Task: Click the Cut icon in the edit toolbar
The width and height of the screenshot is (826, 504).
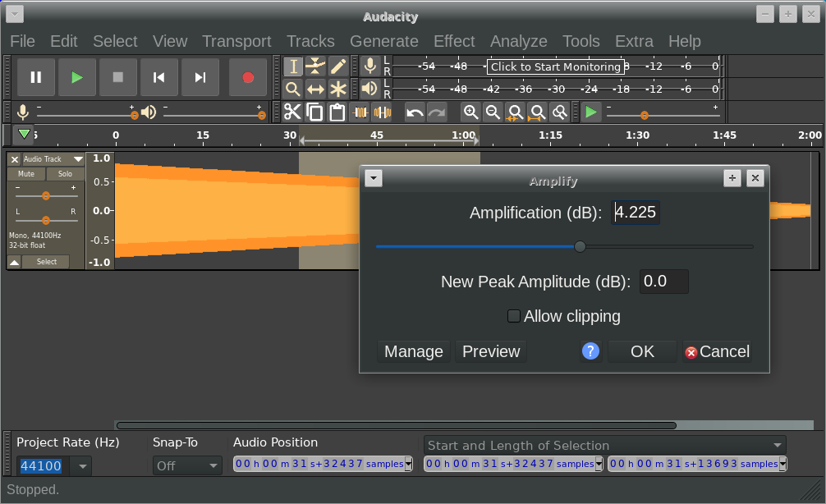Action: click(292, 112)
